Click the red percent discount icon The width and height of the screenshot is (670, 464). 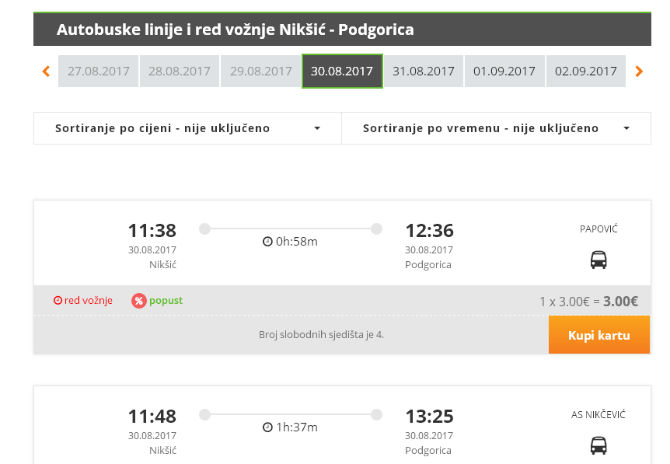pyautogui.click(x=139, y=301)
